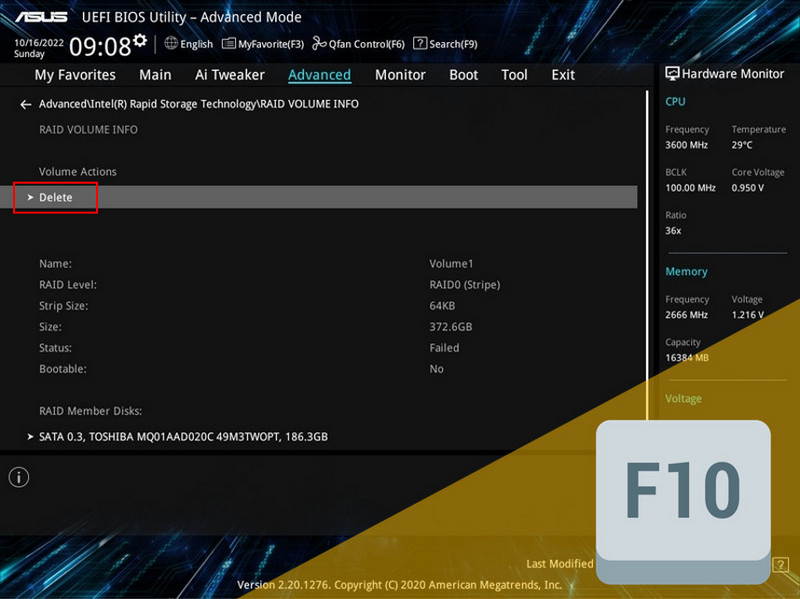Click the RAID0 (Stripe) value

(x=465, y=285)
